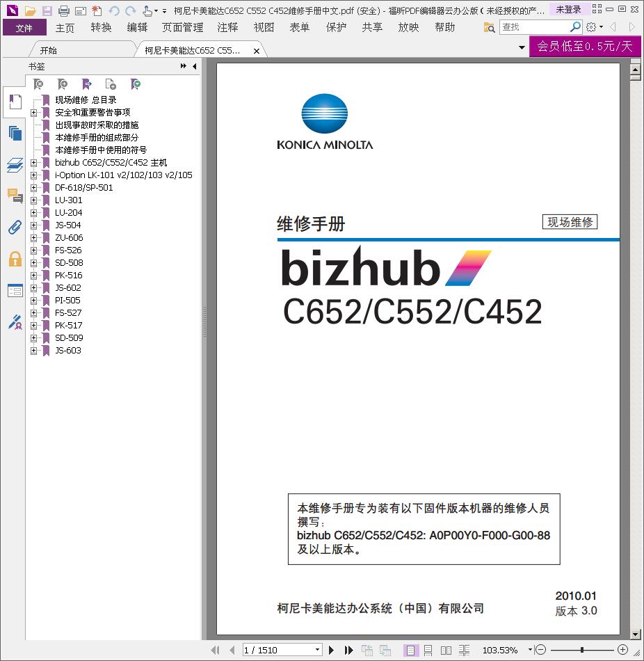Zoom in with the plus button
Viewport: 644px width, 661px height.
click(623, 650)
